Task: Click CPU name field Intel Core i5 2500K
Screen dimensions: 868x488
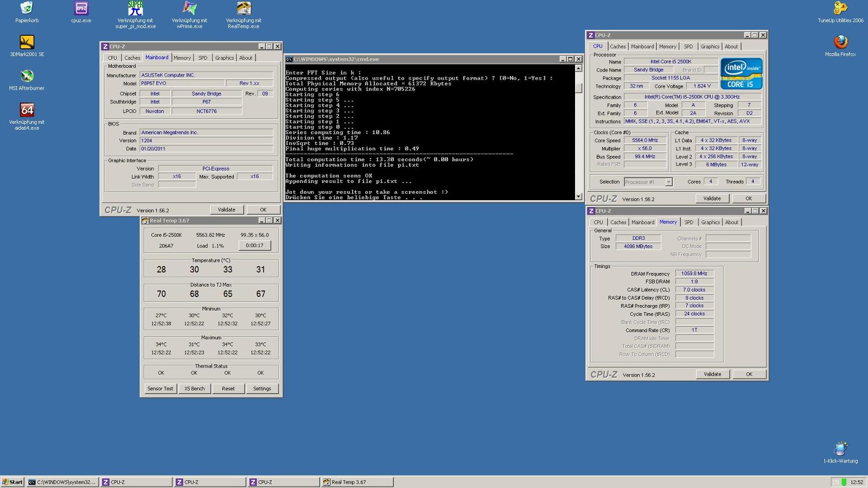Action: click(x=671, y=62)
